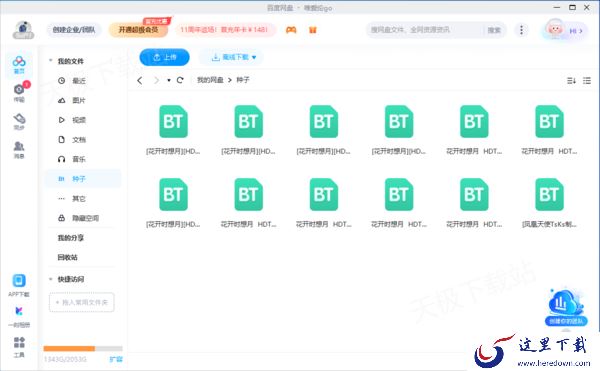Viewport: 600px width, 371px height.
Task: Open the sort order icon
Action: point(571,81)
